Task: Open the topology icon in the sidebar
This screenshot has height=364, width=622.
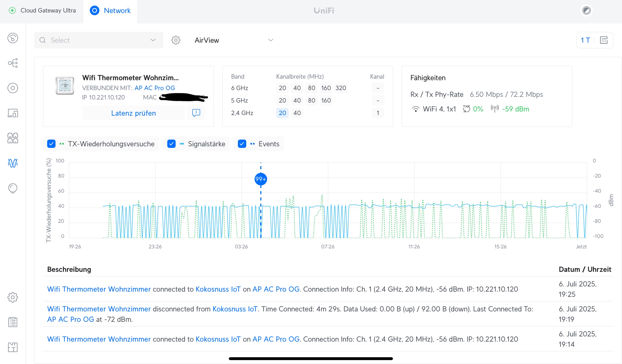Action: point(13,63)
